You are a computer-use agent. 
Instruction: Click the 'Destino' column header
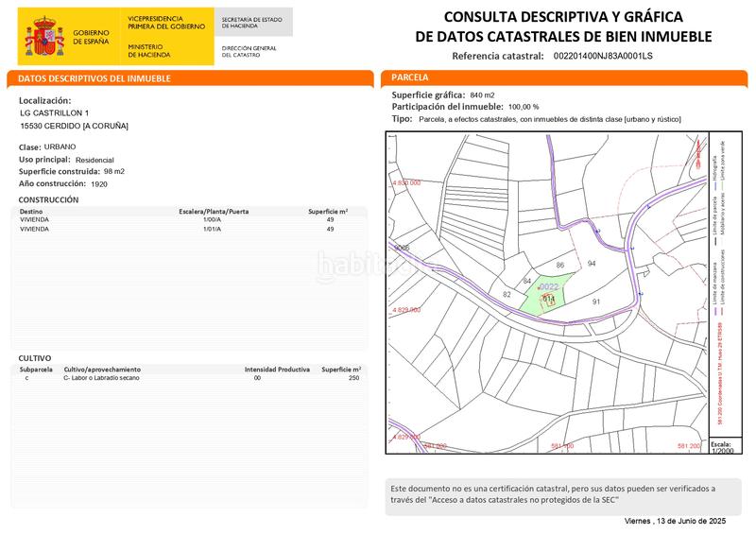31,212
